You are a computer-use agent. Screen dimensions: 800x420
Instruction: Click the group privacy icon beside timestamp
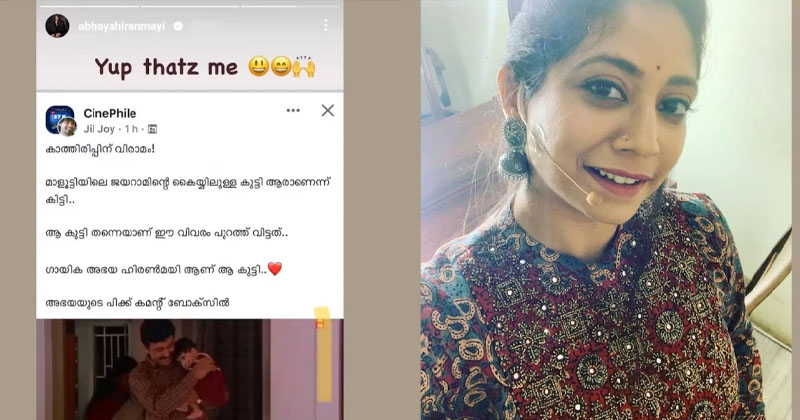152,130
